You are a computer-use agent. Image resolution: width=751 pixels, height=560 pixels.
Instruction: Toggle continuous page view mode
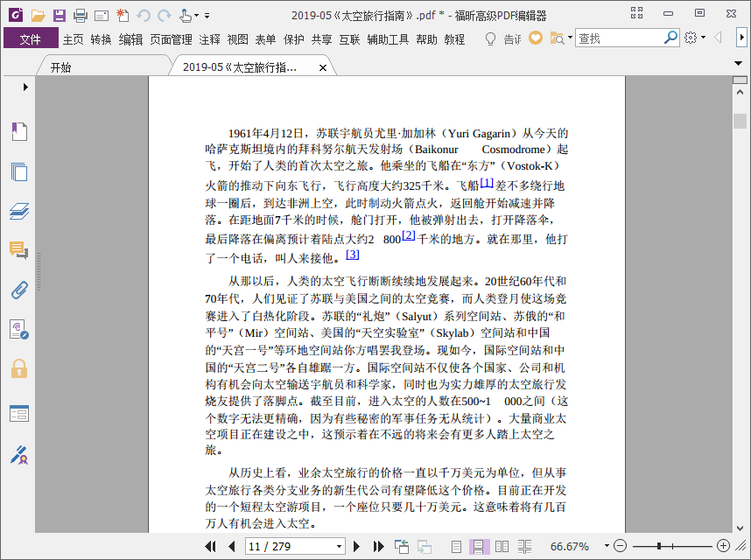(x=479, y=546)
